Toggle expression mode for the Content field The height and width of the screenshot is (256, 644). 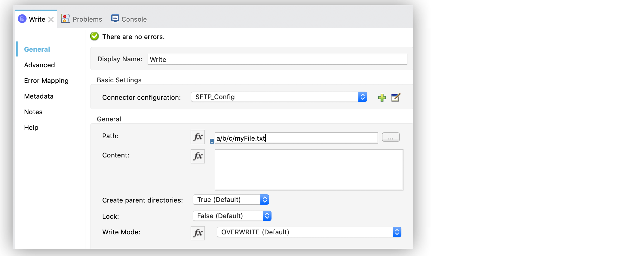(198, 156)
